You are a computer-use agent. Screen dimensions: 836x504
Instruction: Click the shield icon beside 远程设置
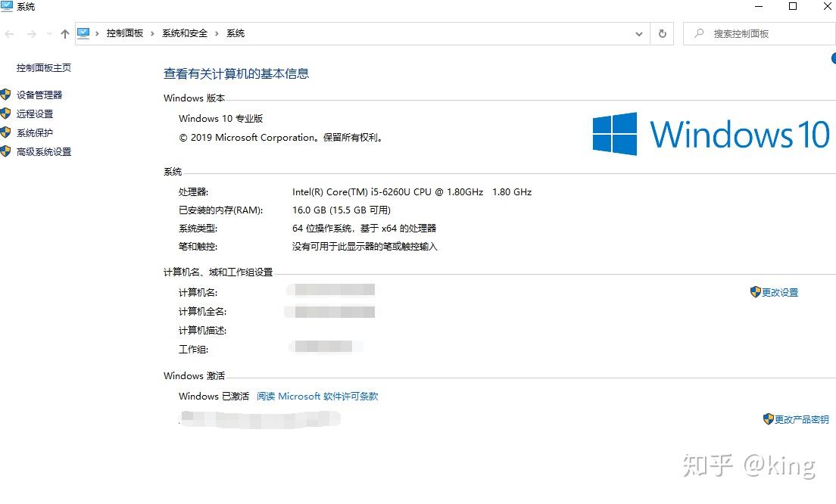pos(6,113)
